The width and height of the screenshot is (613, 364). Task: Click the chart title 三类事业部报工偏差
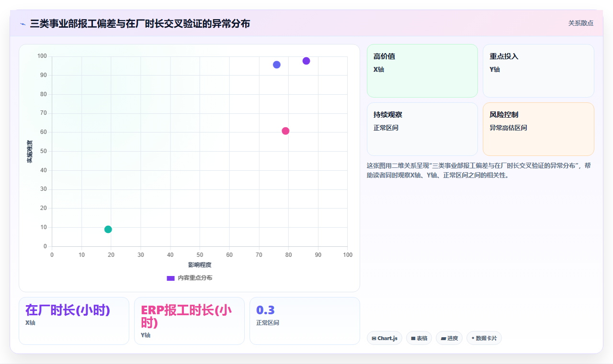click(140, 23)
